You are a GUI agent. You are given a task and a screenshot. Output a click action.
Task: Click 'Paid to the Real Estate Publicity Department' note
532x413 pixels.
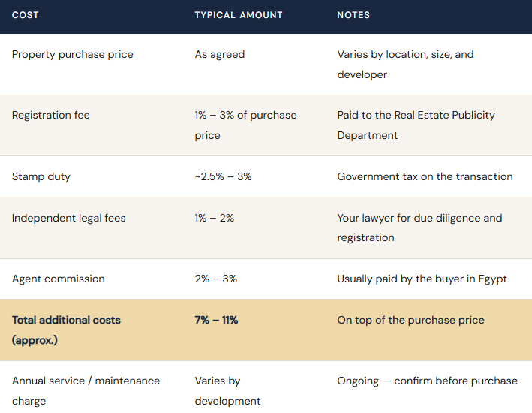tap(416, 125)
